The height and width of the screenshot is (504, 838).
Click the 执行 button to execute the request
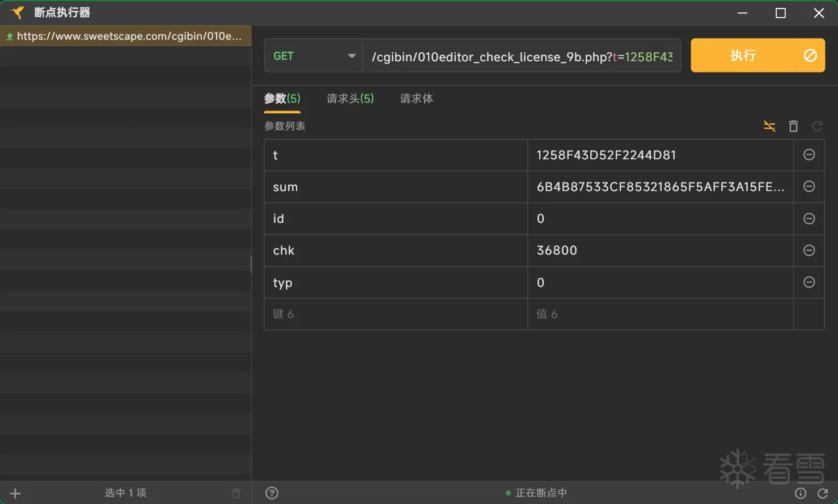click(743, 55)
